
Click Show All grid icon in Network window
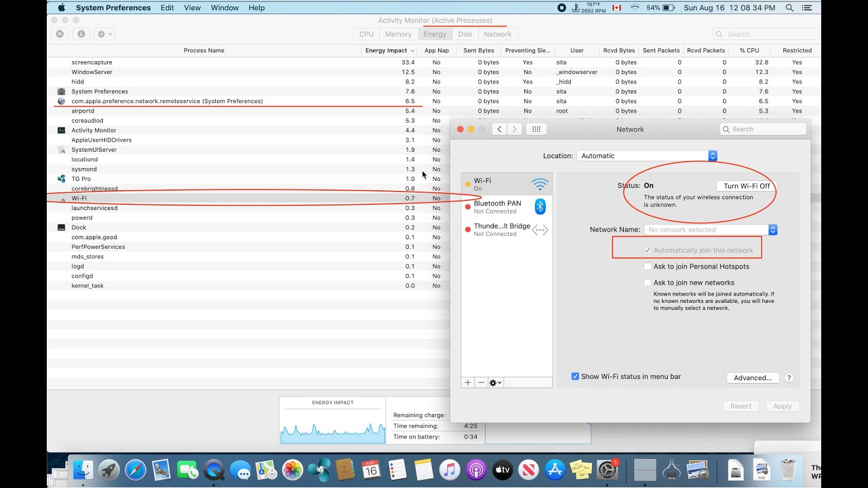click(536, 129)
